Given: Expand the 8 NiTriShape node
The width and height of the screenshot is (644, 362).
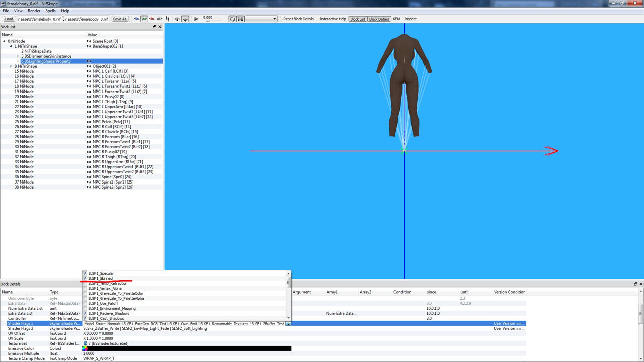Looking at the screenshot, I should [x=11, y=66].
